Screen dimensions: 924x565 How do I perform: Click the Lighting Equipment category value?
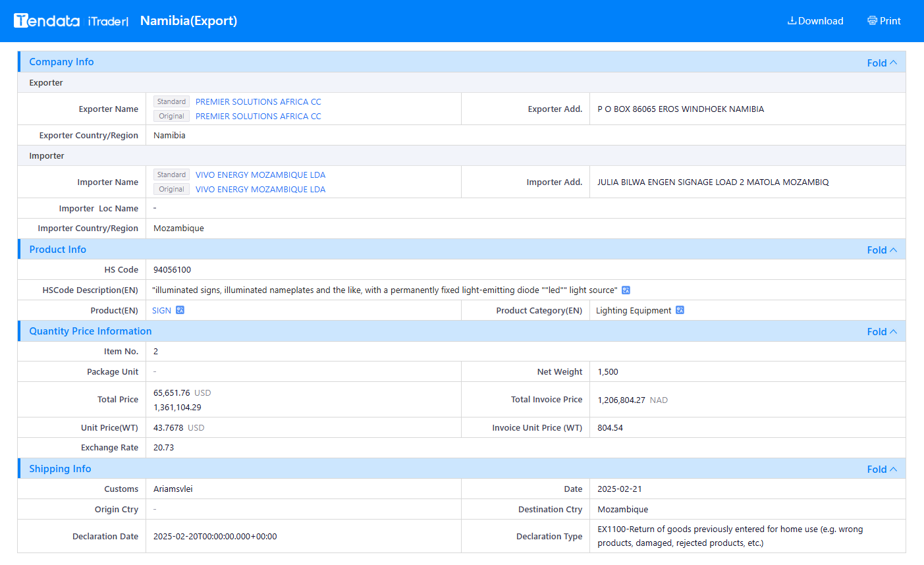point(634,310)
